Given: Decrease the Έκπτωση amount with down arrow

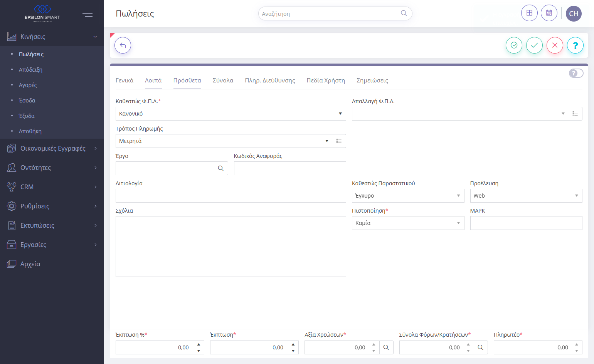Looking at the screenshot, I should point(293,351).
